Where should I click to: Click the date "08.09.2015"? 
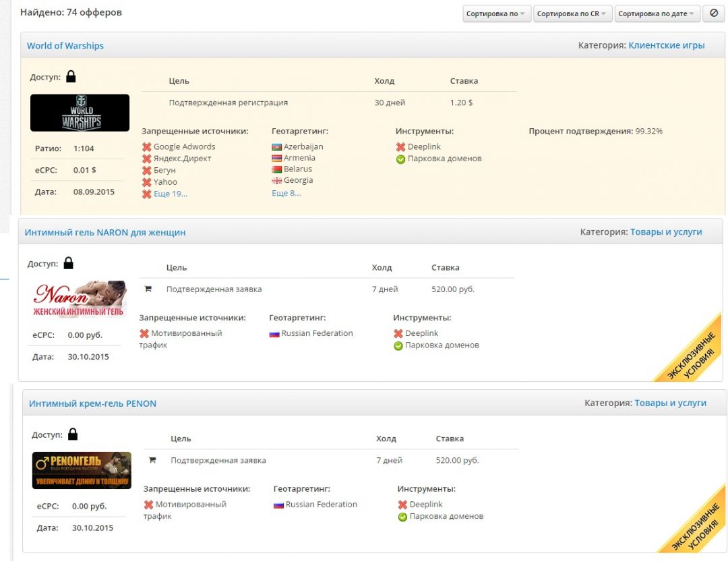[x=94, y=192]
